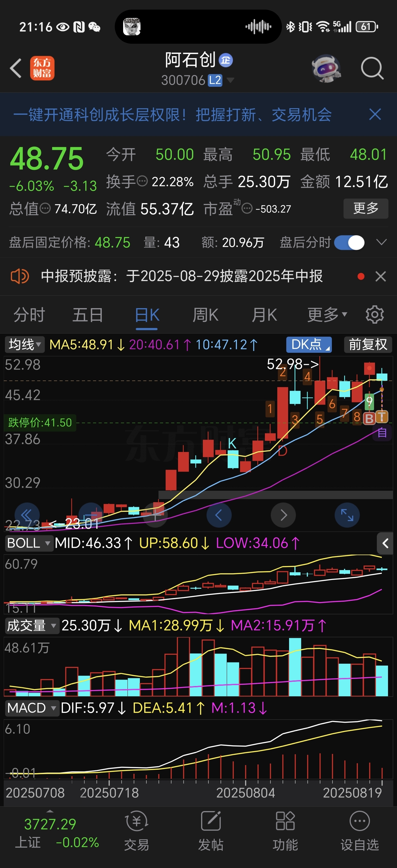Image resolution: width=397 pixels, height=868 pixels.
Task: Tap the current price 48.75
Action: click(47, 158)
